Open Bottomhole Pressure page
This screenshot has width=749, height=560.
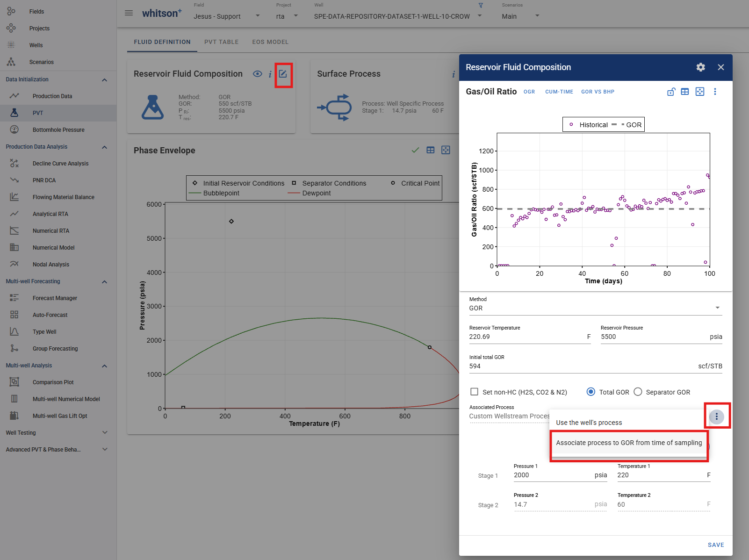tap(58, 130)
